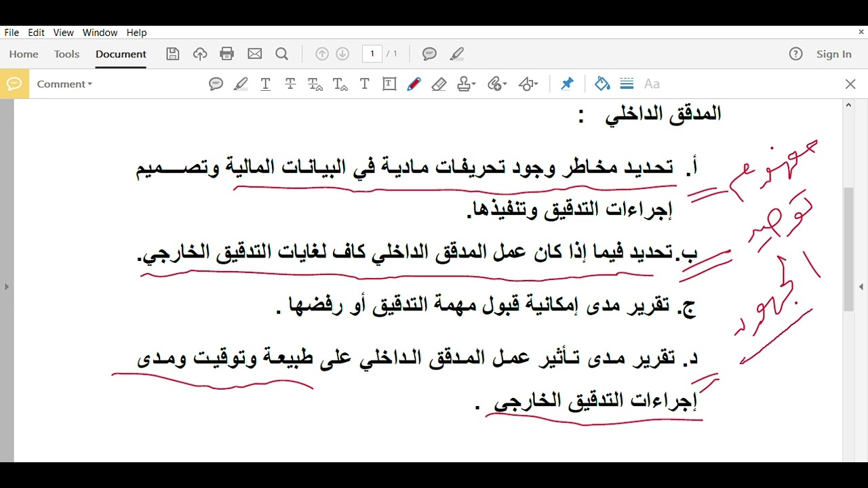Viewport: 868px width, 488px height.
Task: Open the drawing shapes tool dropdown
Action: 528,84
